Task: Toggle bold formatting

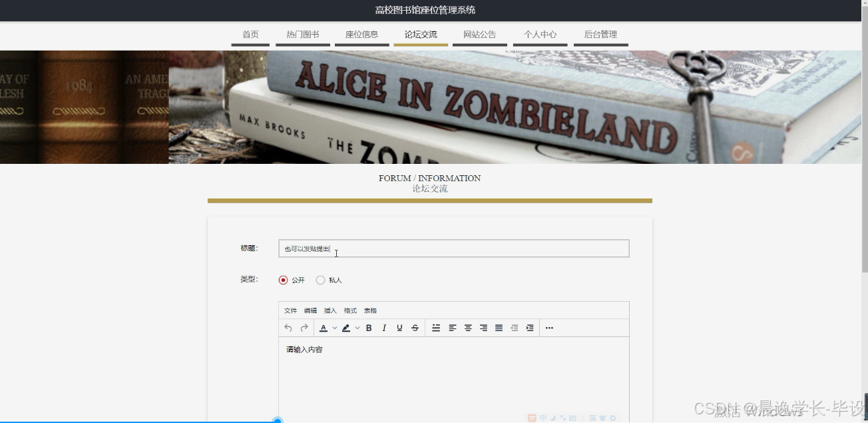Action: click(x=369, y=328)
